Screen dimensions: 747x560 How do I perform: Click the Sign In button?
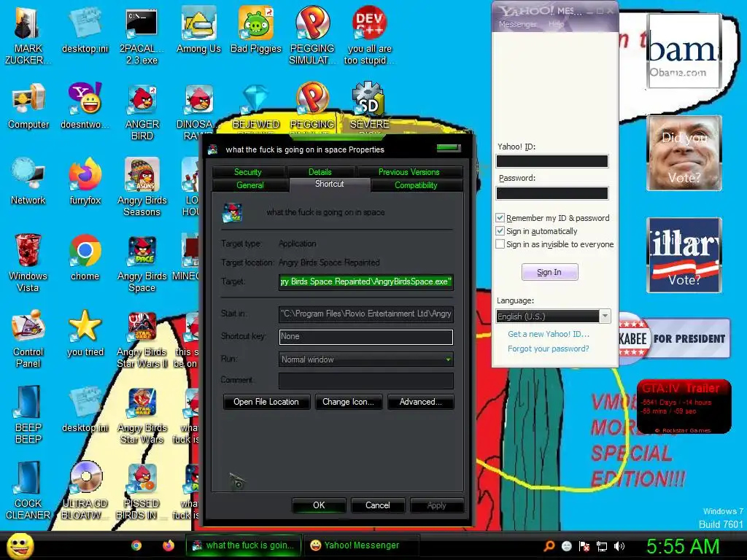coord(550,272)
